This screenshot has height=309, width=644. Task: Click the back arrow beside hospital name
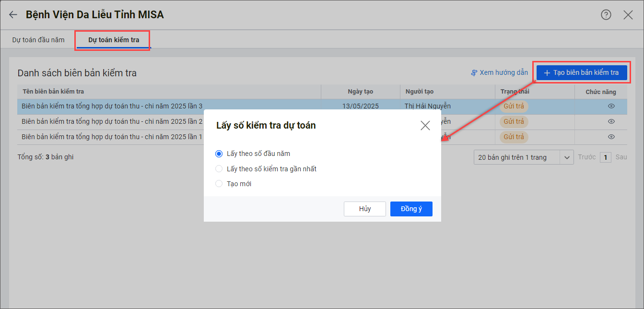pyautogui.click(x=13, y=15)
